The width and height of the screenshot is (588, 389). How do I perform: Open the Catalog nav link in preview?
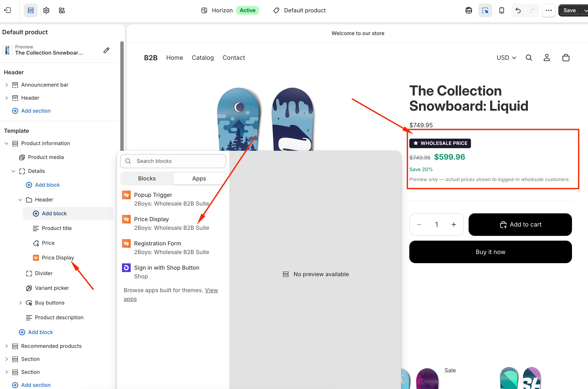203,58
